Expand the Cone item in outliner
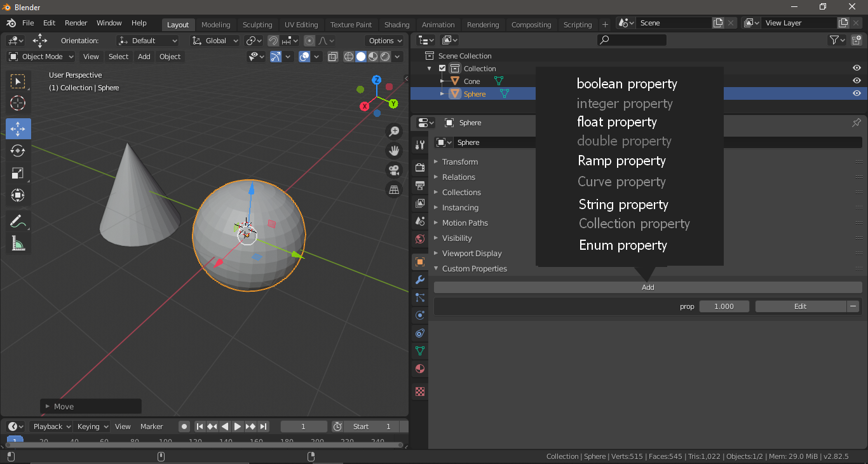868x464 pixels. click(x=442, y=81)
